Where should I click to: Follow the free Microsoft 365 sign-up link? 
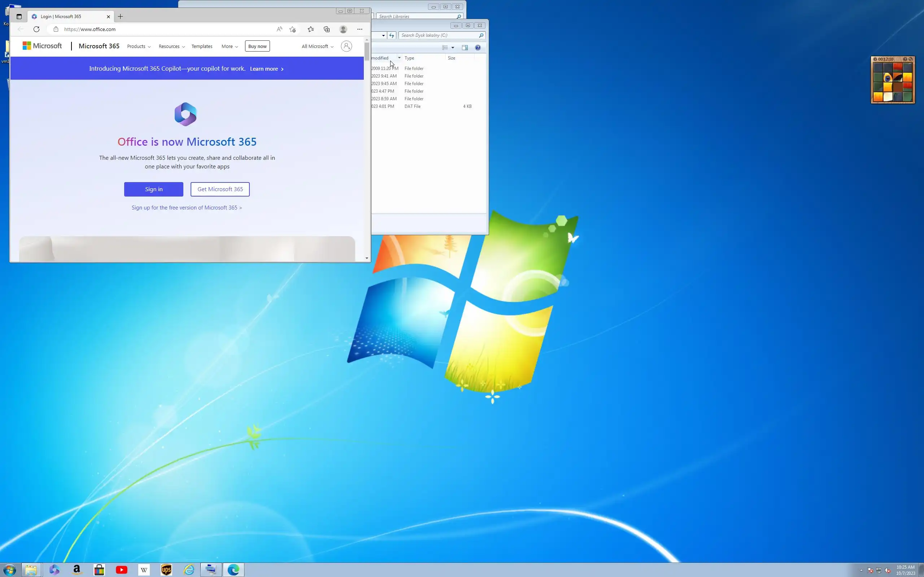(187, 208)
